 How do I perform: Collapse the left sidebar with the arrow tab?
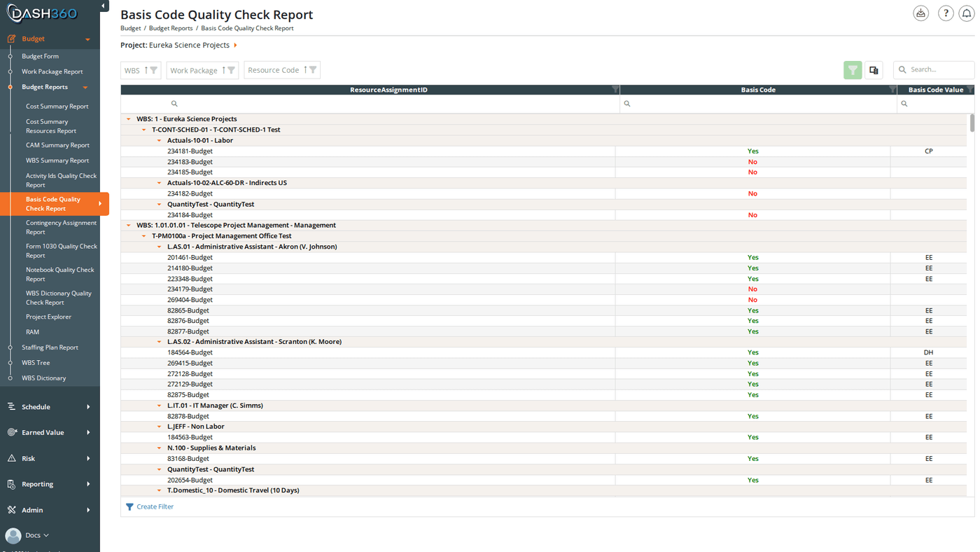104,6
